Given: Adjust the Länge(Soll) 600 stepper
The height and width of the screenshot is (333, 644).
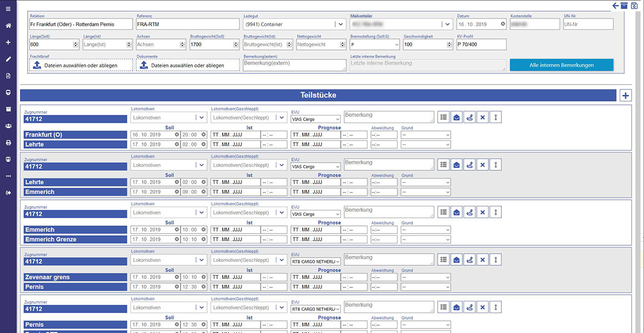Looking at the screenshot, I should (76, 44).
